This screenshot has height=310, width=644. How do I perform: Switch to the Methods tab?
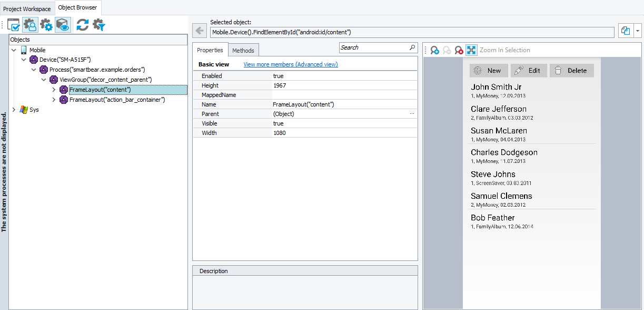[x=243, y=50]
